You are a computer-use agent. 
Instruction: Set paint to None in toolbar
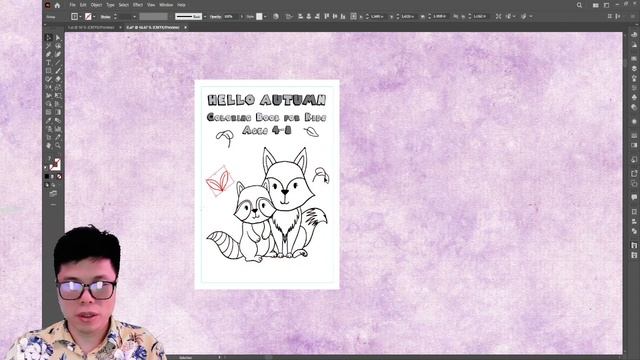[x=59, y=176]
